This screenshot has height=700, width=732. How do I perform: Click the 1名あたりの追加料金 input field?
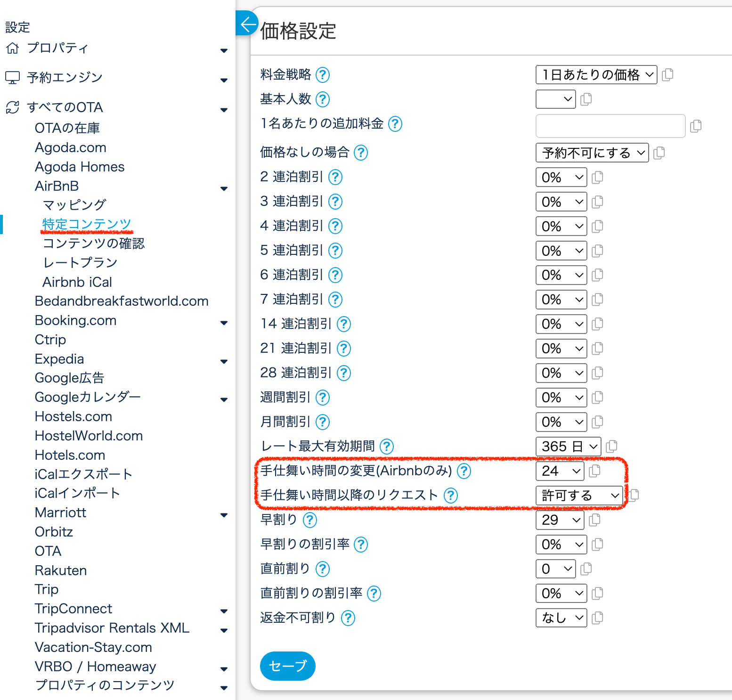(610, 126)
